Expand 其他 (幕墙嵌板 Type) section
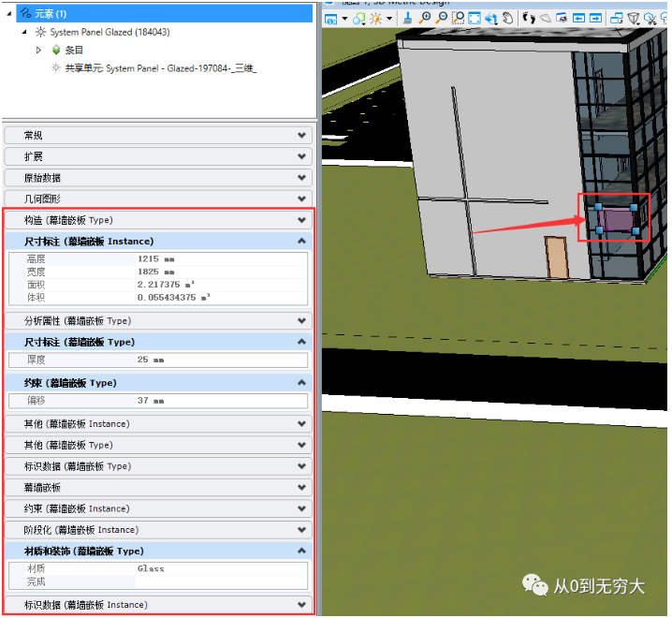This screenshot has width=672, height=618. pyautogui.click(x=158, y=445)
